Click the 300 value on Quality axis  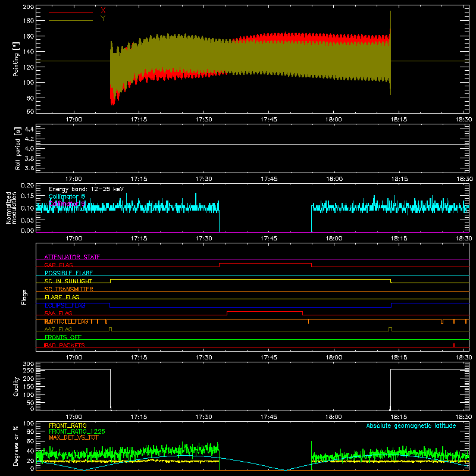29,364
